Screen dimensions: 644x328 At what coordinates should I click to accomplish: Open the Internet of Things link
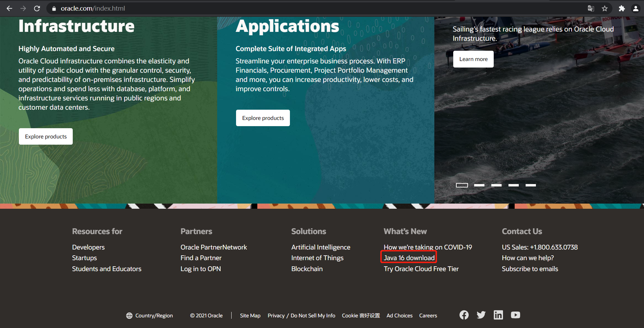pos(317,258)
